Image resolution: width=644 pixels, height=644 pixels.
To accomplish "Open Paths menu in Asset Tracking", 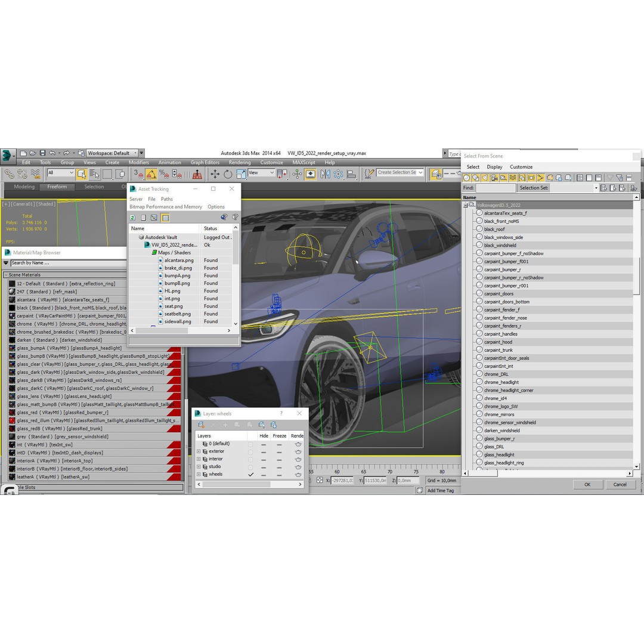I will coord(167,199).
